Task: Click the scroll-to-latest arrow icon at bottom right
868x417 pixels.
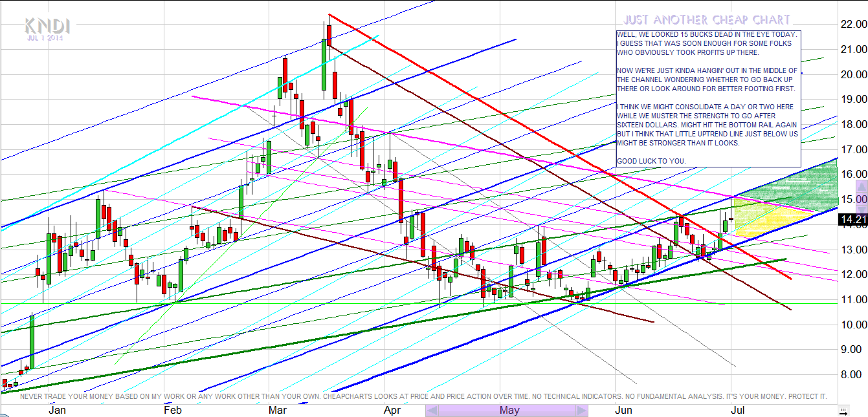Action: tap(842, 411)
